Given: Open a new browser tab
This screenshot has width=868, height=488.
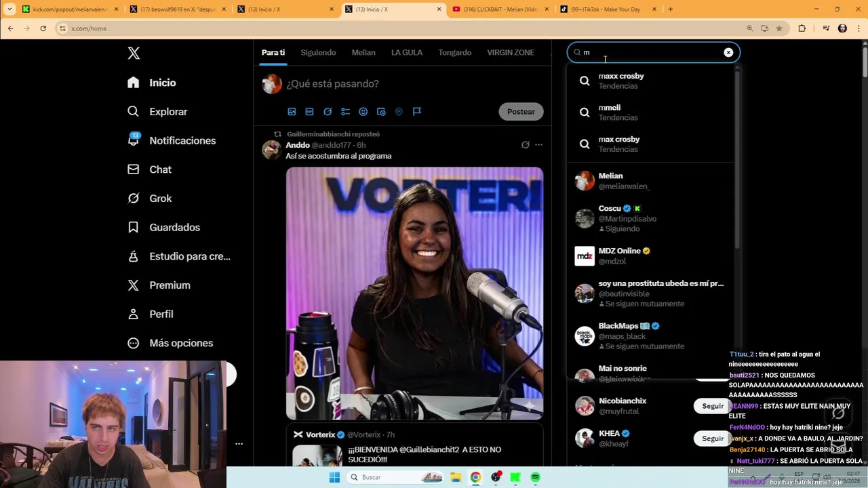Looking at the screenshot, I should coord(671,9).
